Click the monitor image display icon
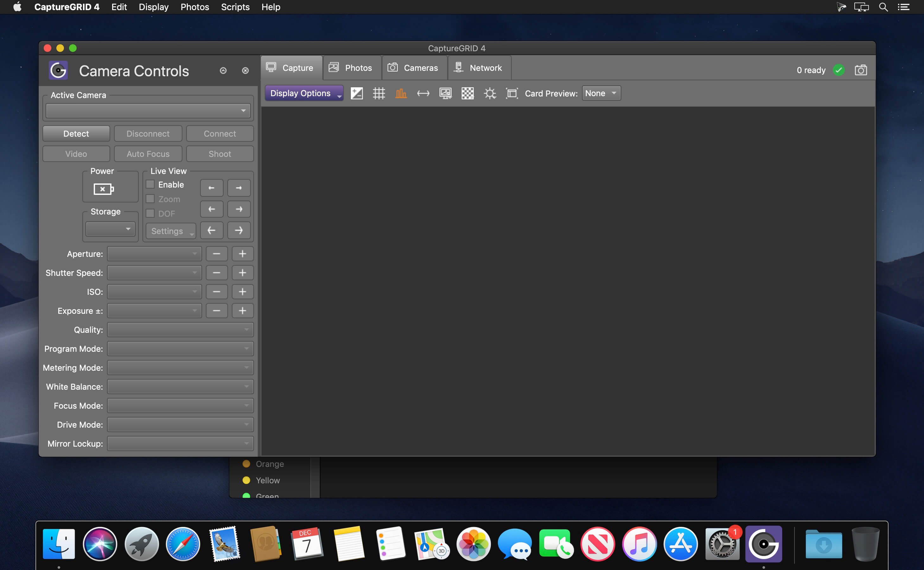Viewport: 924px width, 570px height. 445,94
